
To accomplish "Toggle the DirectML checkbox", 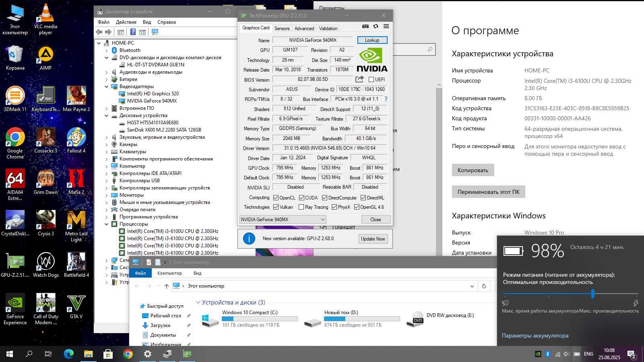I will click(363, 197).
